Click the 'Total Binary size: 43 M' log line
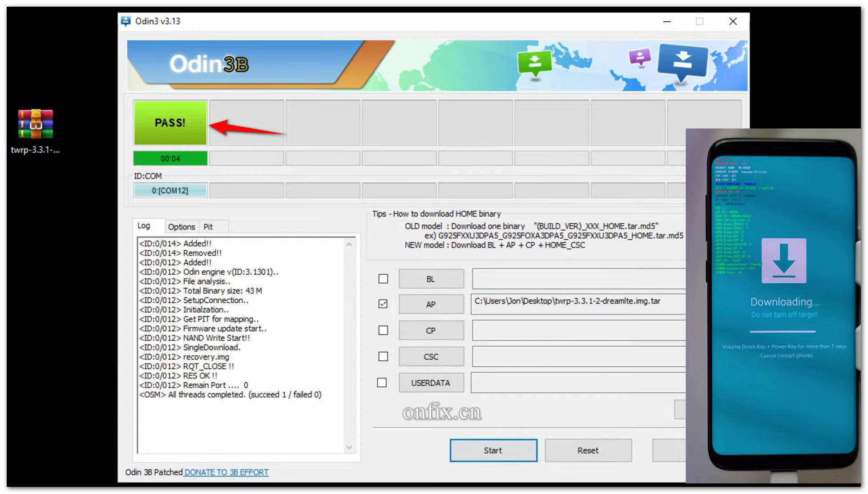 click(x=201, y=291)
